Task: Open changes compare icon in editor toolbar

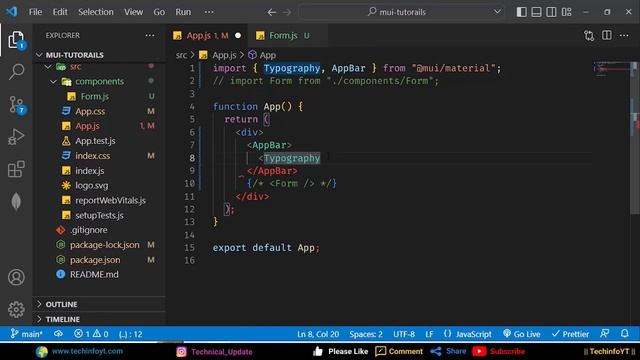Action: tap(589, 36)
